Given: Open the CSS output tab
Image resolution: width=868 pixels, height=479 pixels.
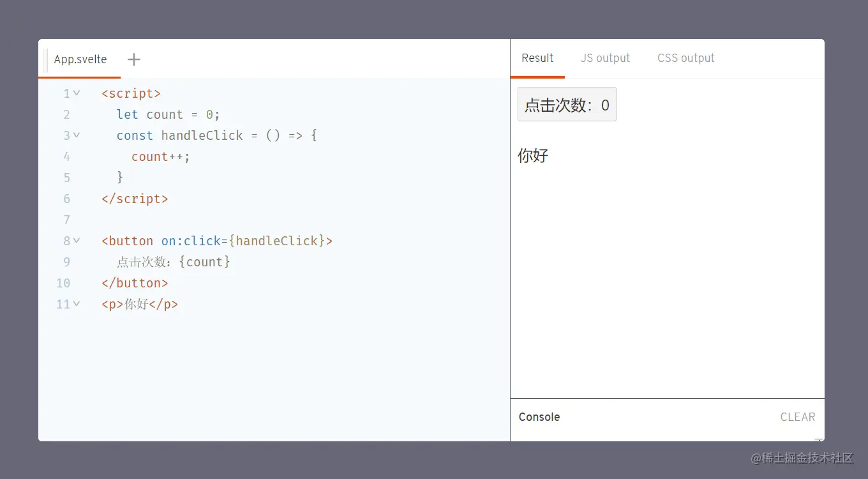Looking at the screenshot, I should click(686, 58).
